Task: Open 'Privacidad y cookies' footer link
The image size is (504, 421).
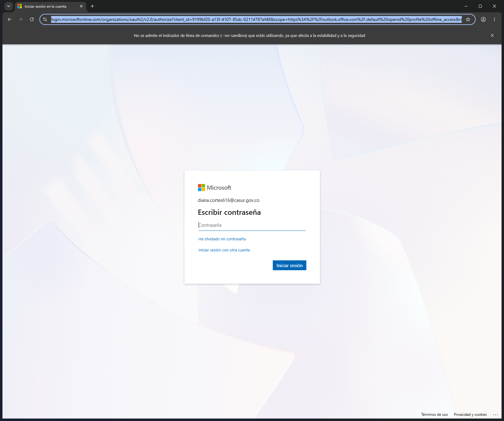Action: point(470,415)
